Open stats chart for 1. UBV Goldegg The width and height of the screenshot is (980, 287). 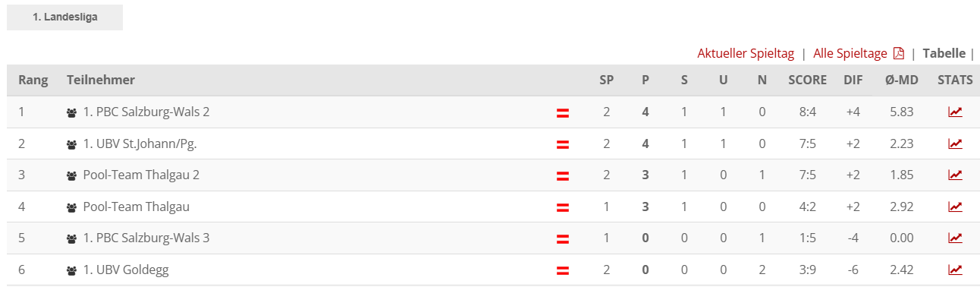[955, 270]
